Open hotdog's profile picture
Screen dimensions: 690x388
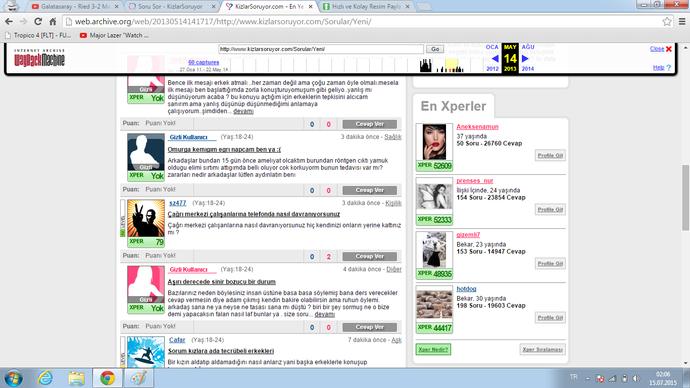coord(434,304)
